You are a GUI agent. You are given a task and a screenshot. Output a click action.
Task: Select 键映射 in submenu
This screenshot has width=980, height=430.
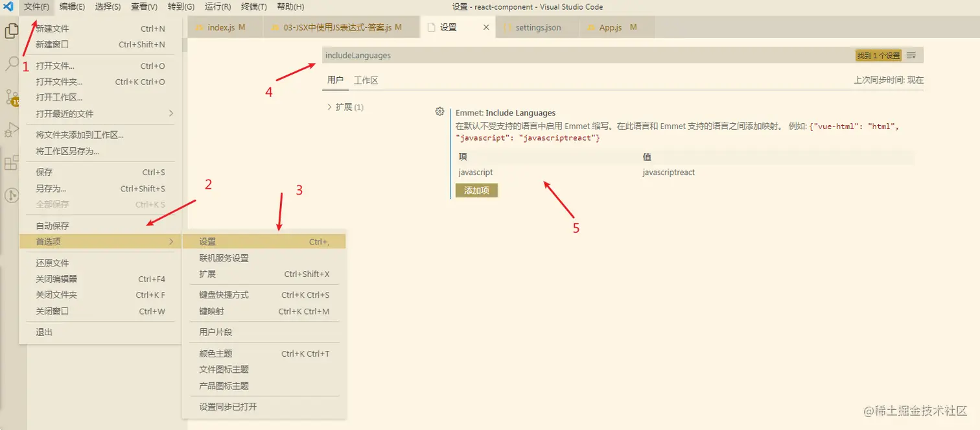[264, 311]
